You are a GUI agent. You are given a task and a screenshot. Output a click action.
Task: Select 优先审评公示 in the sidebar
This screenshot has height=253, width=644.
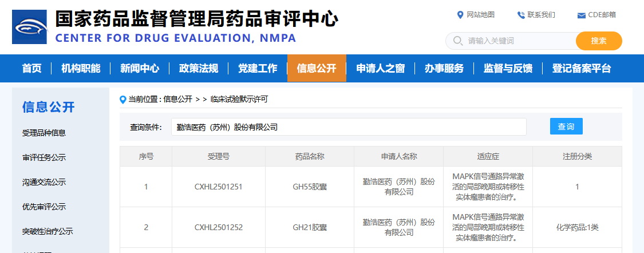(44, 207)
